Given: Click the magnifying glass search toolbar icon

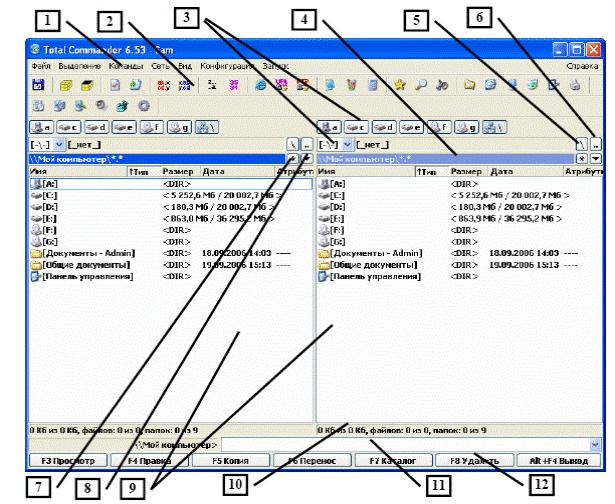Looking at the screenshot, I should (421, 84).
